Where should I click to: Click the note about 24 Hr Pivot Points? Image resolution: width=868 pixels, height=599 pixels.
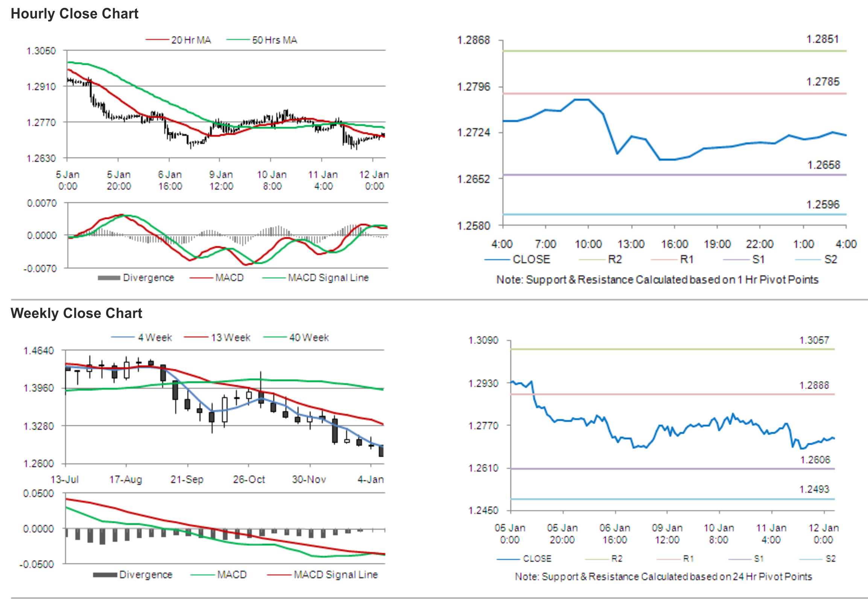pos(663,576)
